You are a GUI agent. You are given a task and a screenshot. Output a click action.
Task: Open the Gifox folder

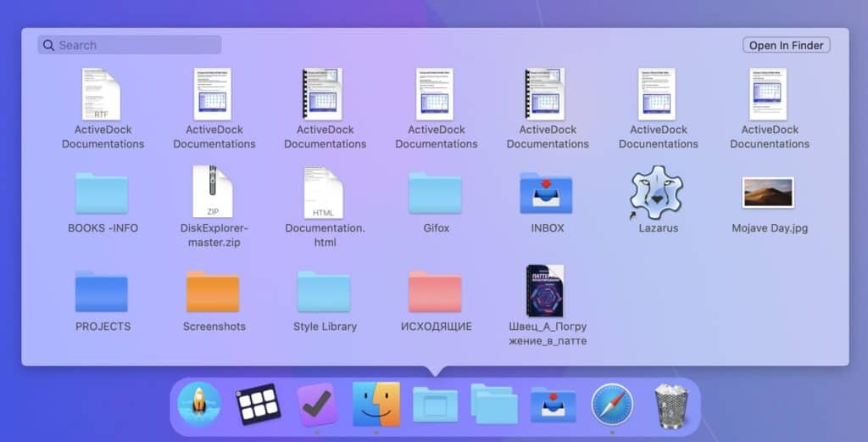click(x=435, y=193)
